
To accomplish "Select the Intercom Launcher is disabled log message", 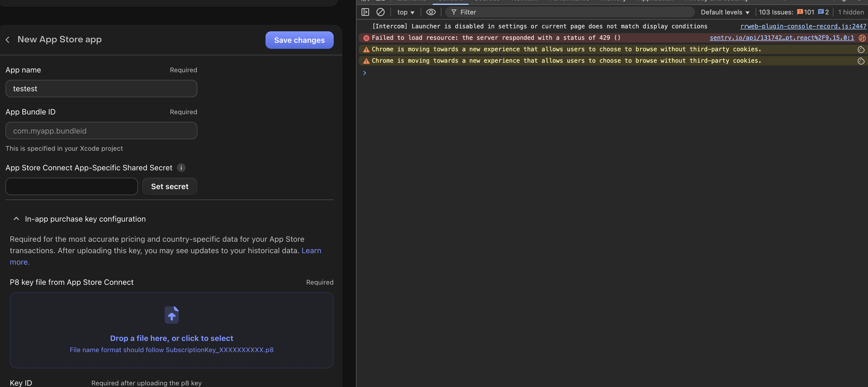I will pyautogui.click(x=540, y=26).
